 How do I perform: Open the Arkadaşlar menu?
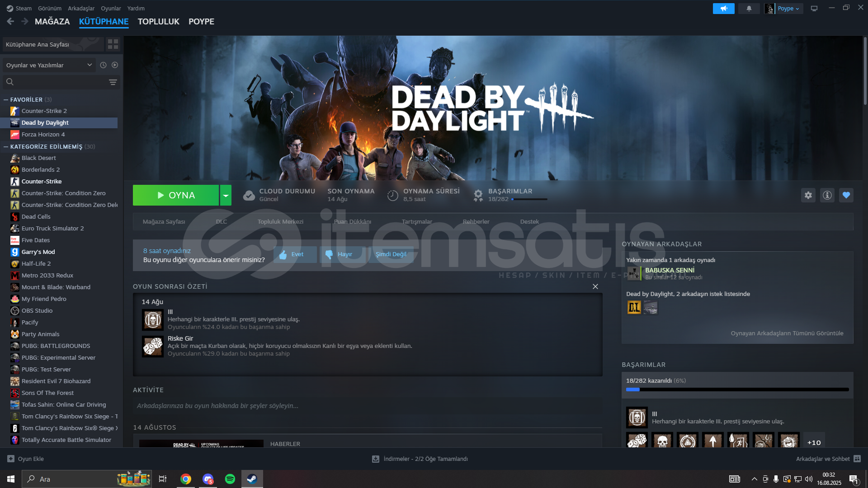pos(81,8)
